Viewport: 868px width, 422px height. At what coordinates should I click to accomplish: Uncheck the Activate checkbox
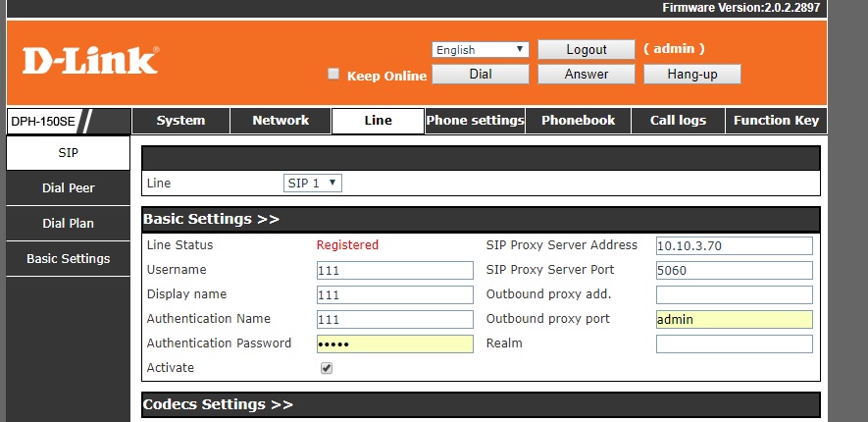click(x=327, y=368)
